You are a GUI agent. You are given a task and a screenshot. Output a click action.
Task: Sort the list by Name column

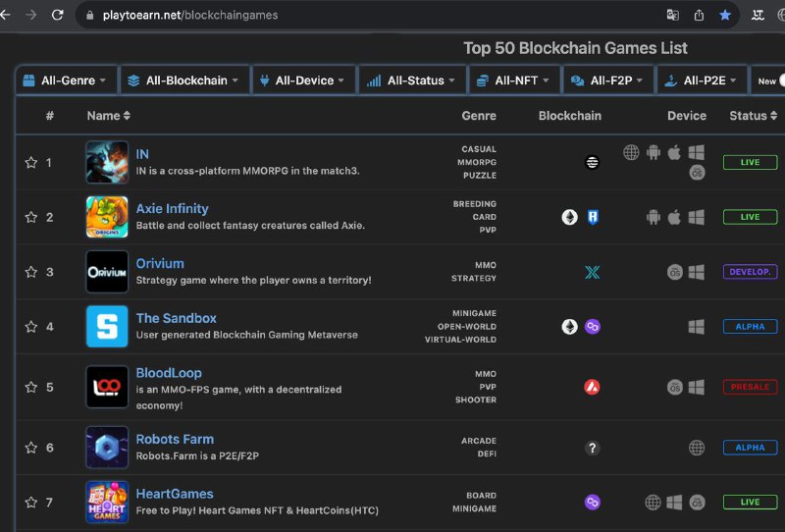pyautogui.click(x=109, y=116)
